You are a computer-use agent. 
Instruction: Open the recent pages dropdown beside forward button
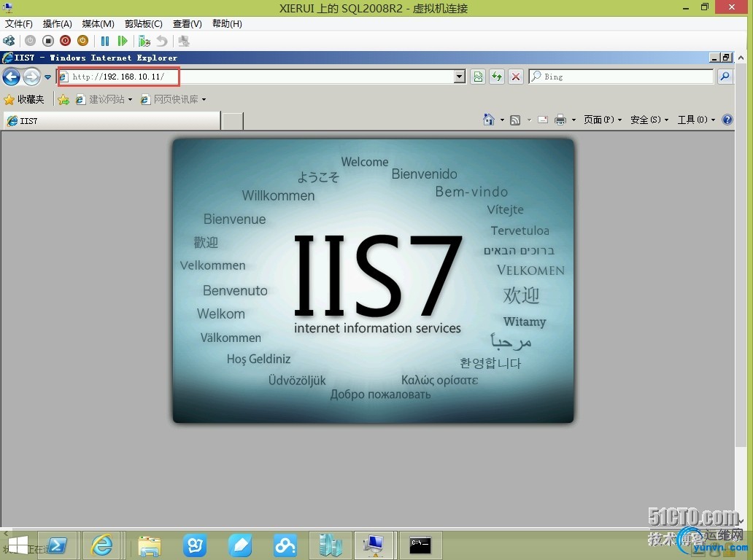47,77
